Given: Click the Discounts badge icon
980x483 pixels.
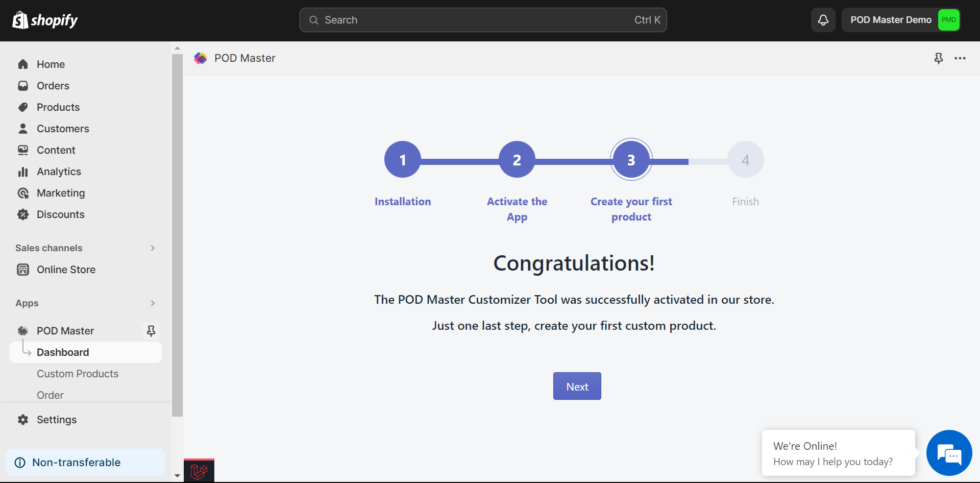Looking at the screenshot, I should [x=23, y=214].
